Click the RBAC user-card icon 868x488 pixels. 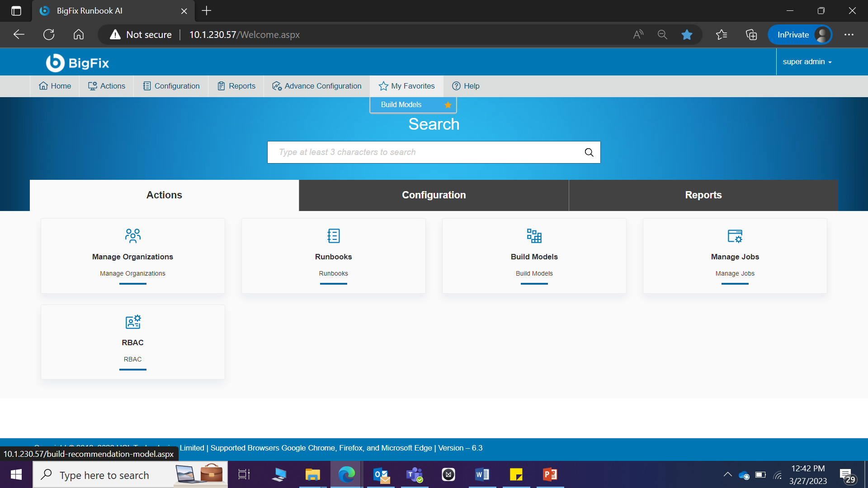(x=132, y=322)
